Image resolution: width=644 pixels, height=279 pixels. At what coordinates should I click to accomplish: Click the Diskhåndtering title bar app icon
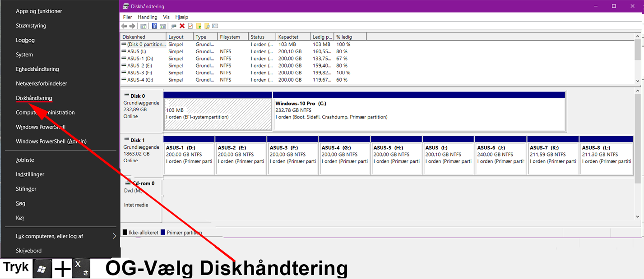tap(126, 6)
